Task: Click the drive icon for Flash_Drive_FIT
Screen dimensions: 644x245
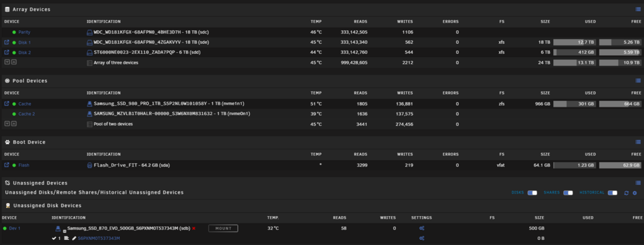Action: pyautogui.click(x=90, y=165)
